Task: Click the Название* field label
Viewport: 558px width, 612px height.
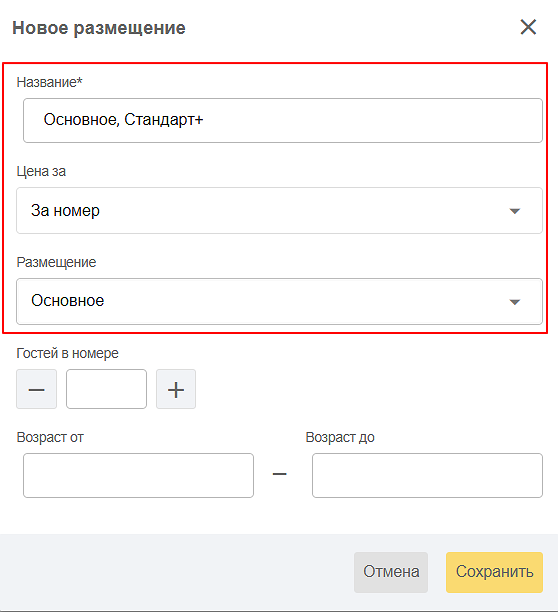Action: coord(50,82)
